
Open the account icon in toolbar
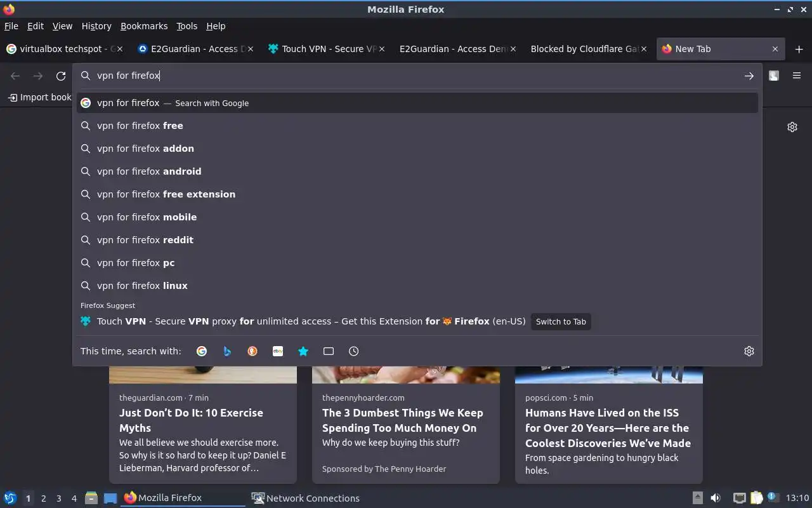point(774,76)
